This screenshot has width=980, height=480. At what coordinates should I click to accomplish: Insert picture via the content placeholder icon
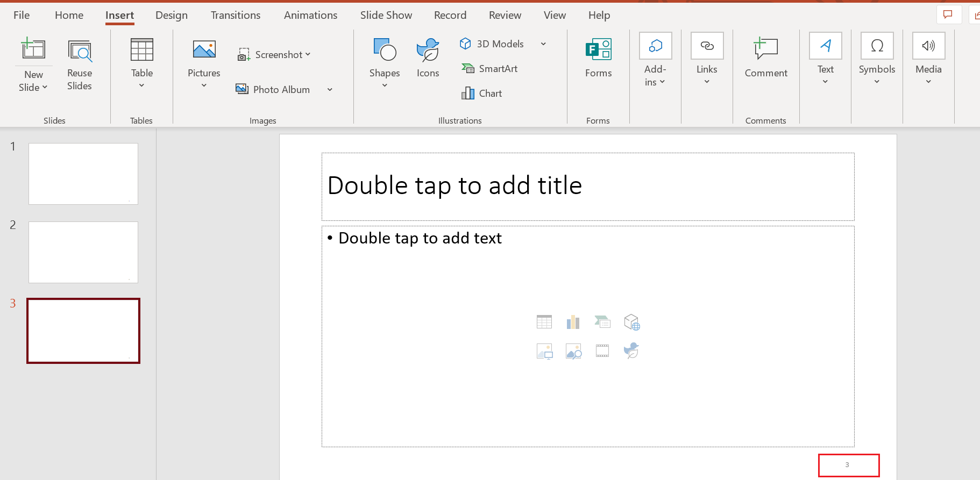(x=544, y=351)
